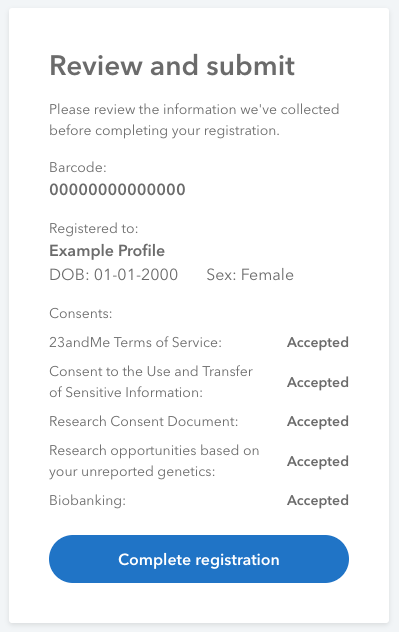Click Accepted next to unreported genetics
Viewport: 399px width, 632px height.
point(318,461)
